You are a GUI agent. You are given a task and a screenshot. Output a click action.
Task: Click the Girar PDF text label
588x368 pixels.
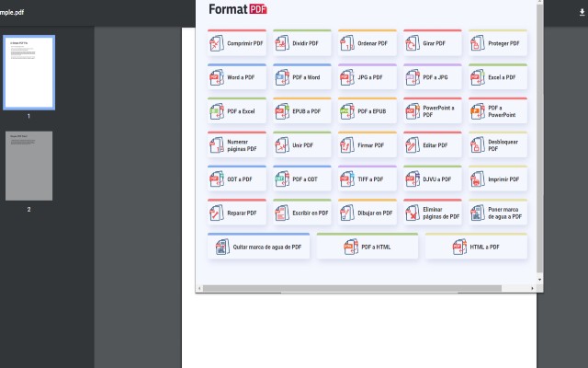tap(434, 43)
